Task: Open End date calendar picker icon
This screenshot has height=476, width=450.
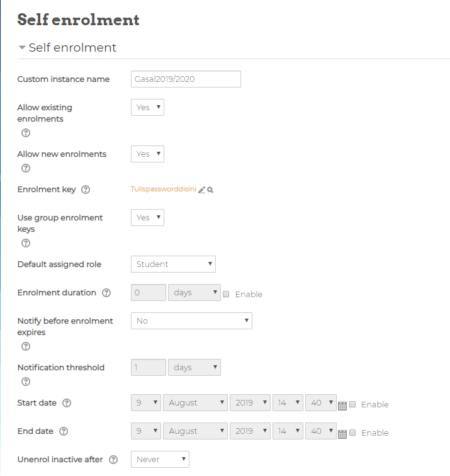Action: [x=342, y=434]
